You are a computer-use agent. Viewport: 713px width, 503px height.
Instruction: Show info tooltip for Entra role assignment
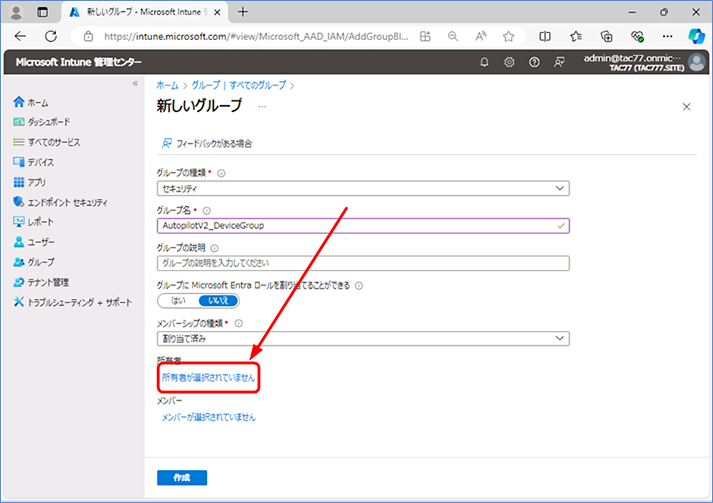click(359, 286)
